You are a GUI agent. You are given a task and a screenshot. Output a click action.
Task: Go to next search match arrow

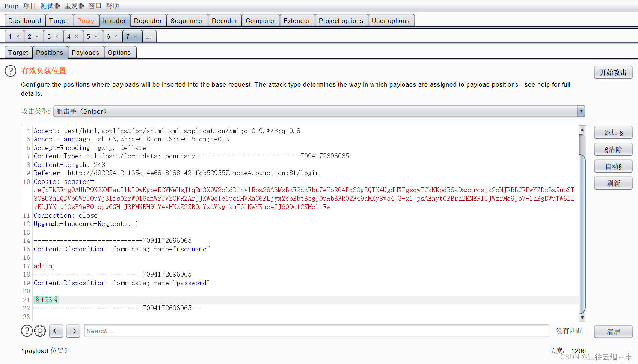pyautogui.click(x=73, y=331)
